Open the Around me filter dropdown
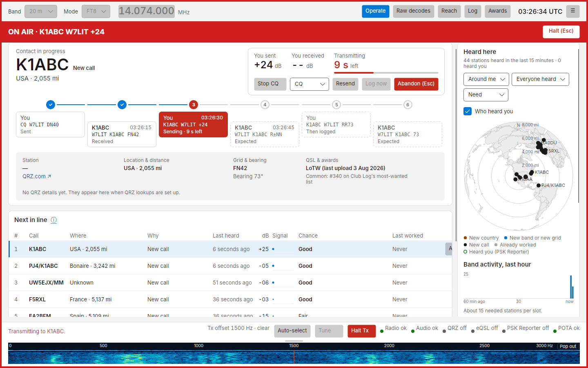This screenshot has height=368, width=588. pyautogui.click(x=486, y=79)
